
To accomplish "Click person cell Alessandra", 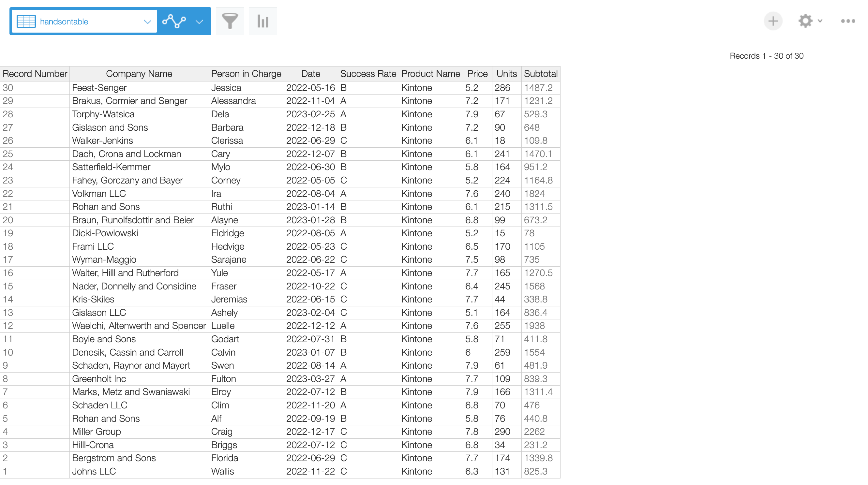I will click(246, 101).
